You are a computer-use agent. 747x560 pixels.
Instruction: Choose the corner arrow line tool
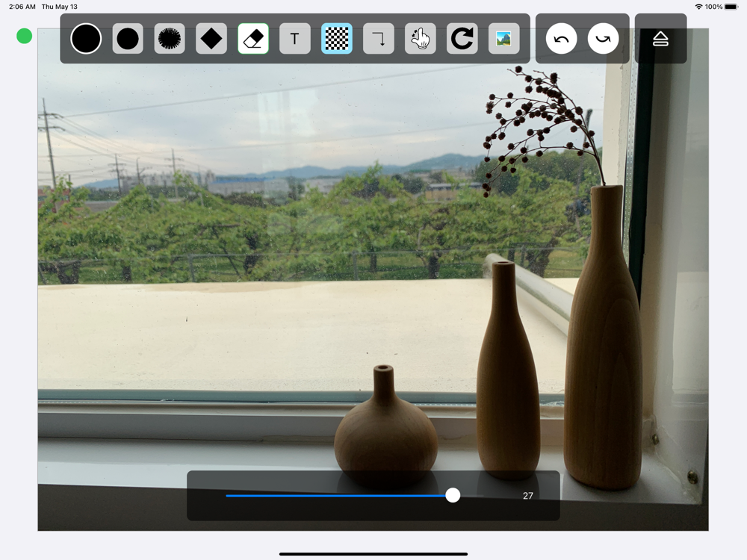[x=378, y=39]
